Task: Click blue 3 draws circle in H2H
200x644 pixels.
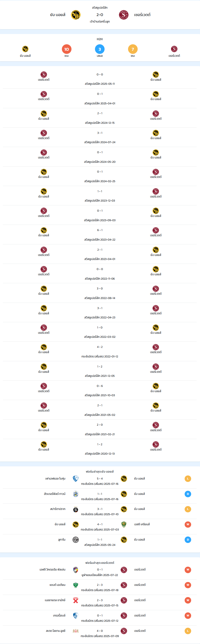Action: point(100,49)
